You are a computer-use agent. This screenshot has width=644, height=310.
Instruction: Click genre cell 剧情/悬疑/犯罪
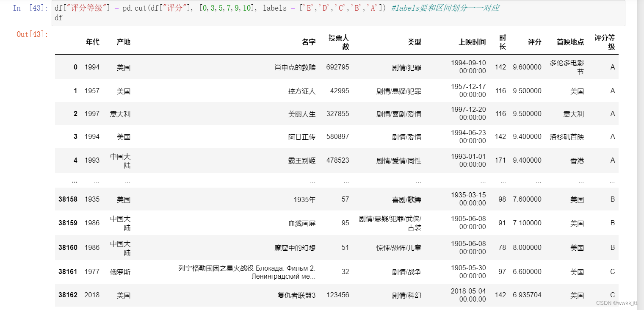coord(399,91)
